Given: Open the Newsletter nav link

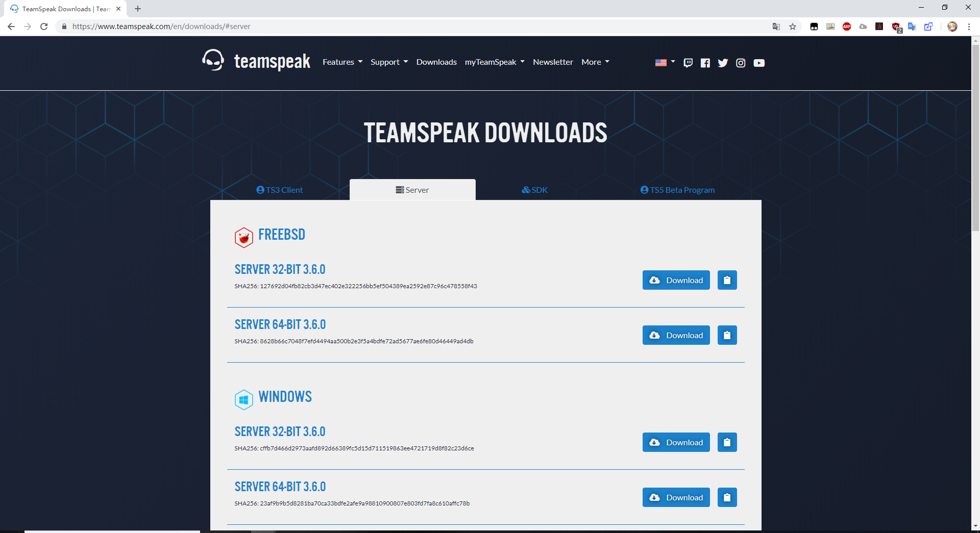Looking at the screenshot, I should [x=553, y=62].
